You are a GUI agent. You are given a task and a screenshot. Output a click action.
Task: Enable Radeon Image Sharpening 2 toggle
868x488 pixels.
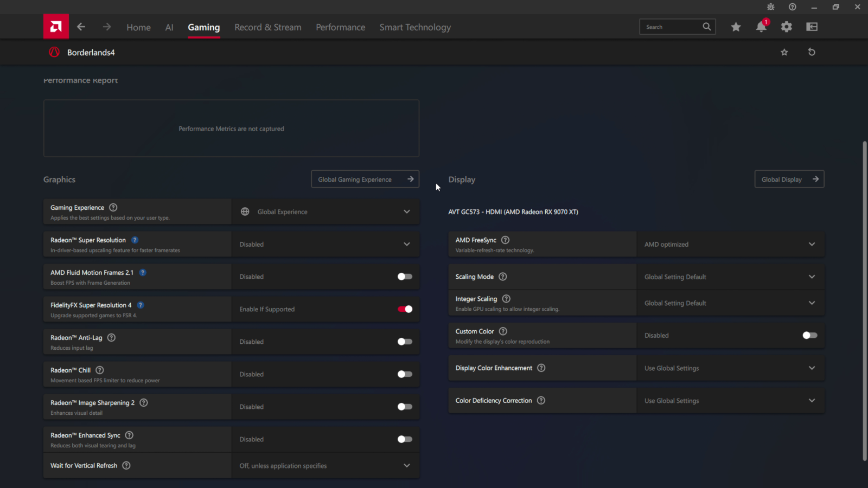[405, 407]
